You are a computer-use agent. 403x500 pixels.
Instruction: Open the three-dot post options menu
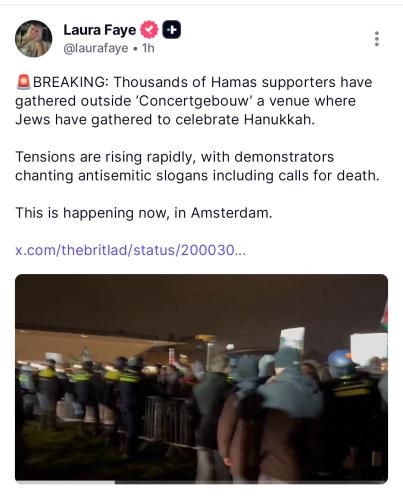[377, 39]
